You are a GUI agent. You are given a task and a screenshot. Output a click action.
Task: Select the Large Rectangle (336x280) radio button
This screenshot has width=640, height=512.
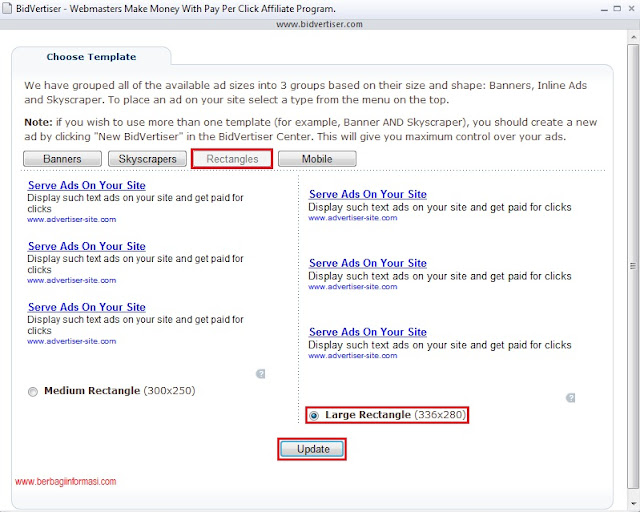click(313, 416)
